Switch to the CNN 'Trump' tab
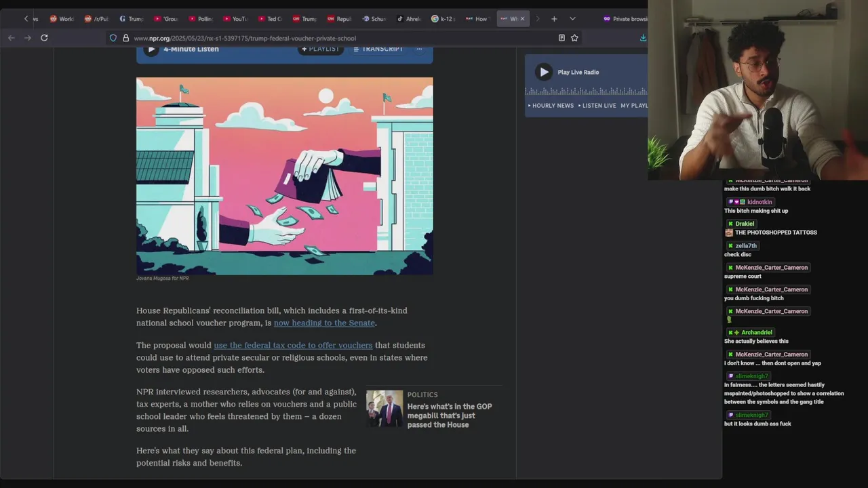The width and height of the screenshot is (868, 488). [304, 19]
